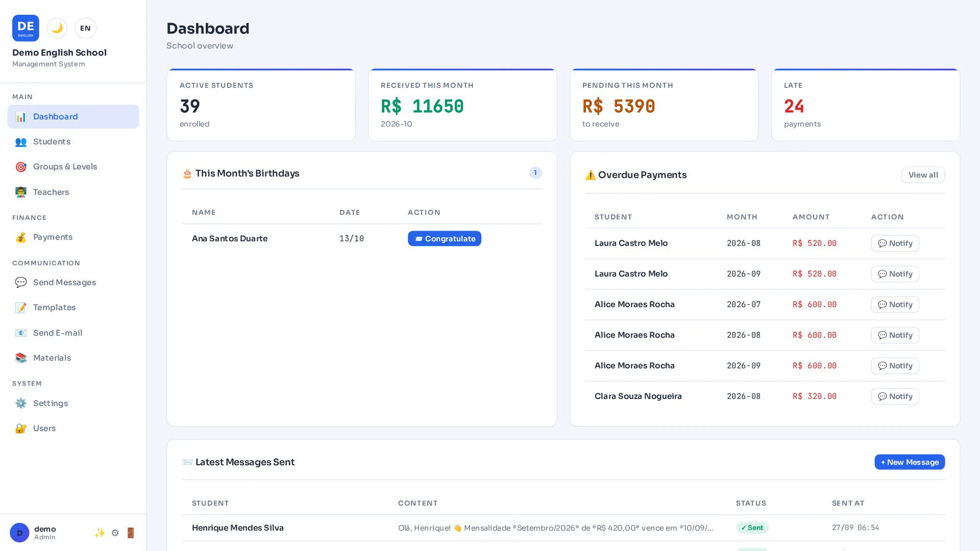Congratulate Ana Santos Duarte

(x=444, y=238)
